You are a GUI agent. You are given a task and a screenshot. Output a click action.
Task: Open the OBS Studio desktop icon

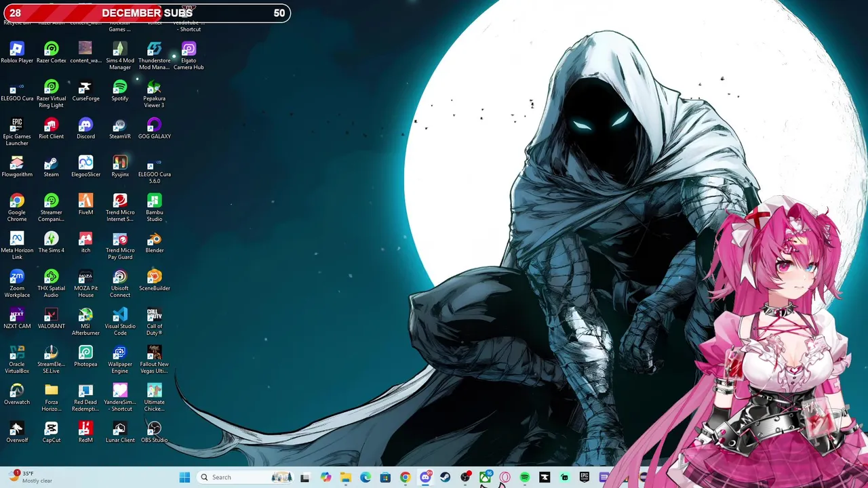155,432
